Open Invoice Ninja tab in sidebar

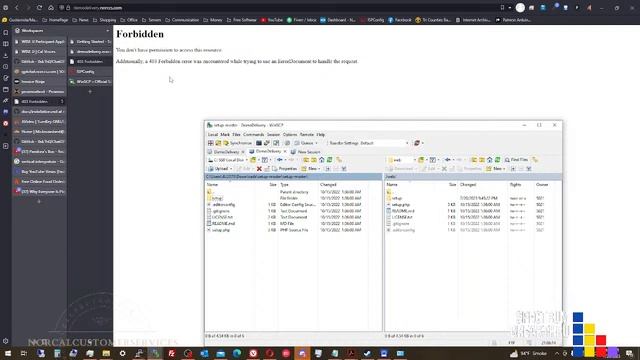(x=39, y=82)
